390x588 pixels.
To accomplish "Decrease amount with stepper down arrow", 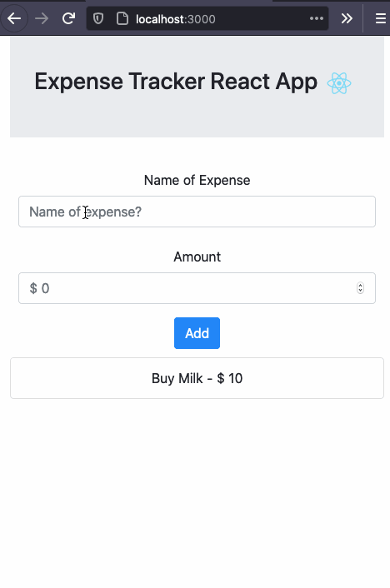I will coord(360,291).
